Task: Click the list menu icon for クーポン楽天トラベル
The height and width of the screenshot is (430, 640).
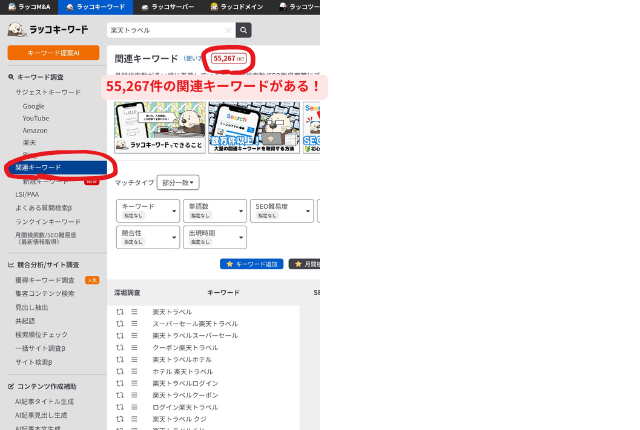Action: pyautogui.click(x=134, y=348)
